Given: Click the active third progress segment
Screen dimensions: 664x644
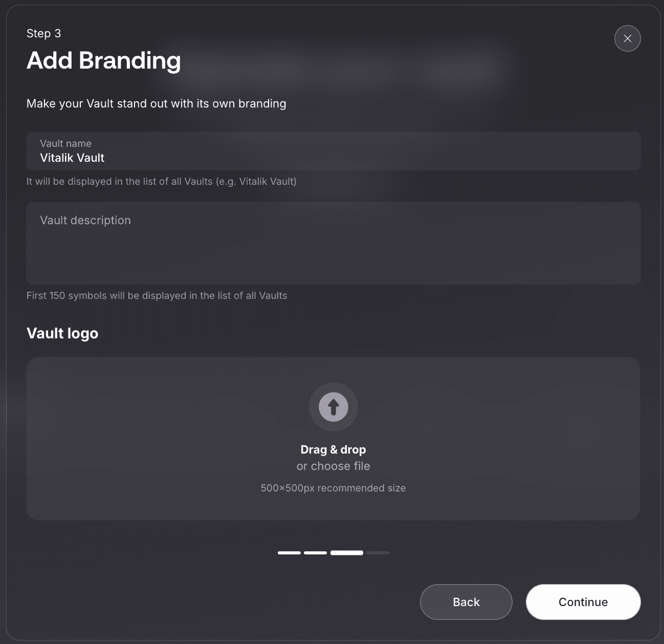Looking at the screenshot, I should click(347, 553).
